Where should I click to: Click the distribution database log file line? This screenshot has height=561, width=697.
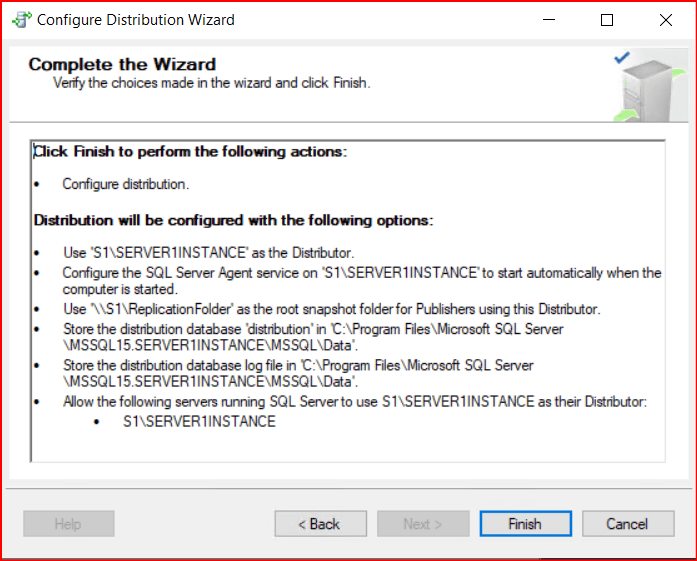pyautogui.click(x=297, y=366)
